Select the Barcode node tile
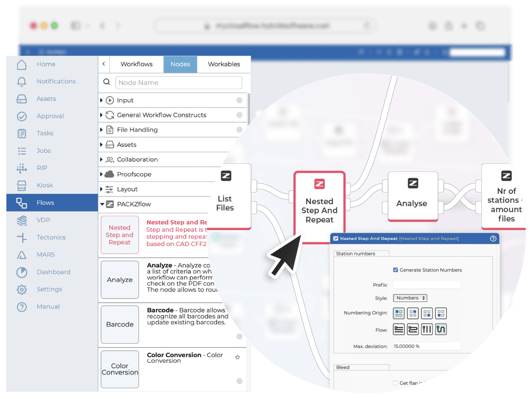The height and width of the screenshot is (399, 532). (x=120, y=324)
